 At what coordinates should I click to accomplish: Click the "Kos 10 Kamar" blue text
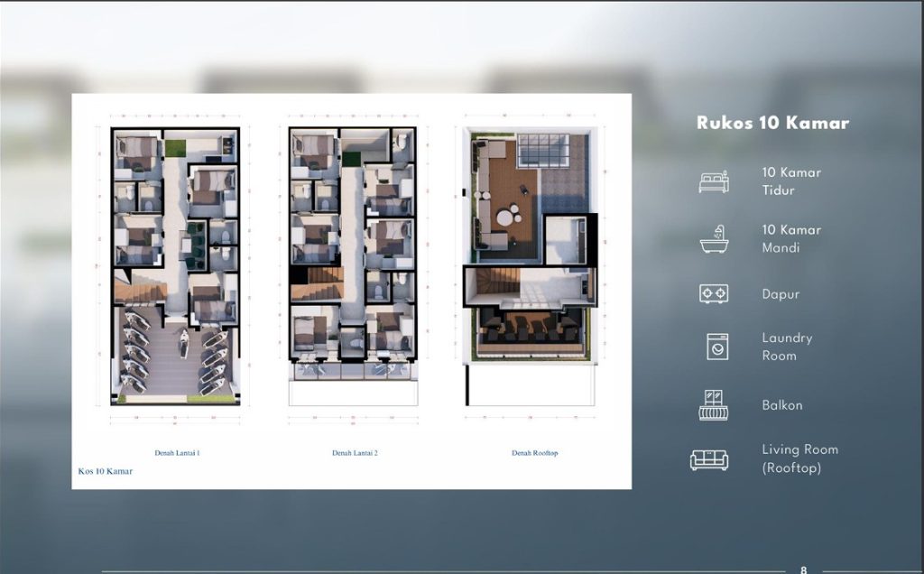tap(106, 471)
